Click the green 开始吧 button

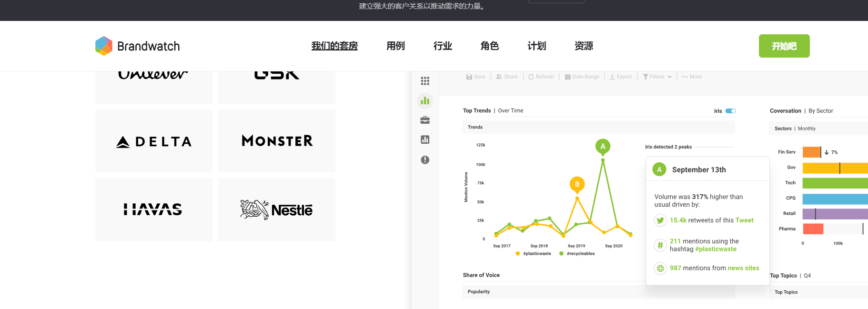pyautogui.click(x=784, y=46)
